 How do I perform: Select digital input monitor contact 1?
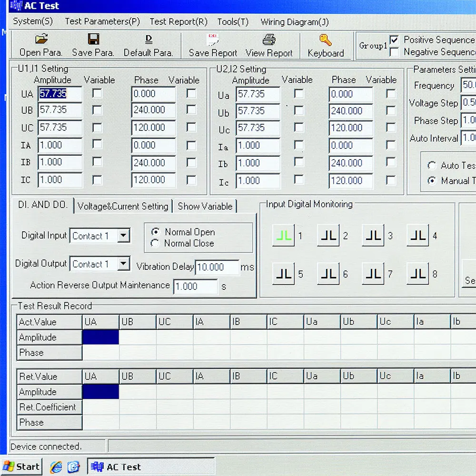[283, 236]
